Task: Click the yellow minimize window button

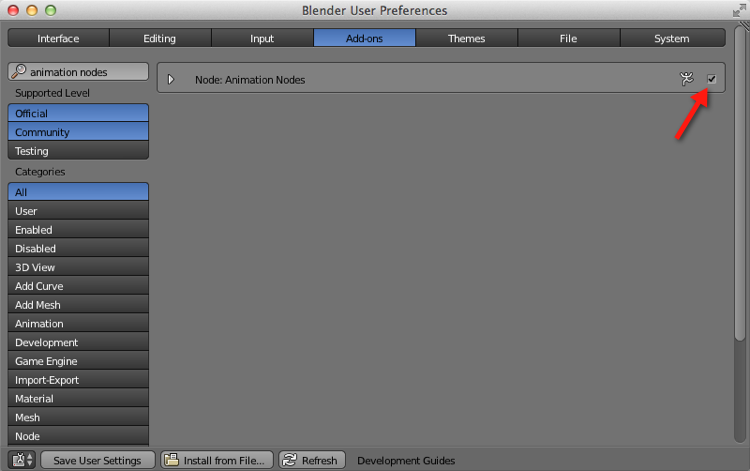Action: pyautogui.click(x=32, y=11)
